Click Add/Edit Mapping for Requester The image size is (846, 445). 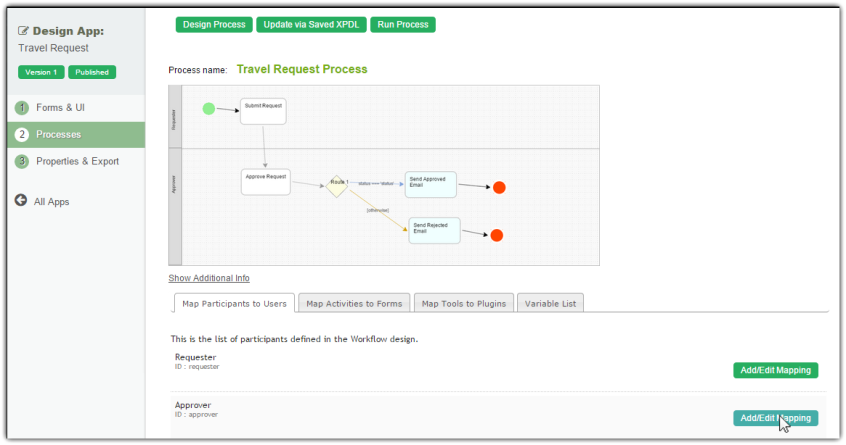(x=775, y=371)
